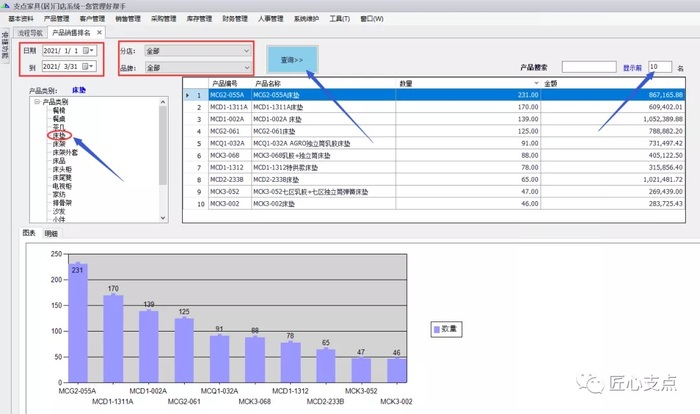Select 餐桌 in the category tree
Screen dimensions: 700x414
pos(59,119)
